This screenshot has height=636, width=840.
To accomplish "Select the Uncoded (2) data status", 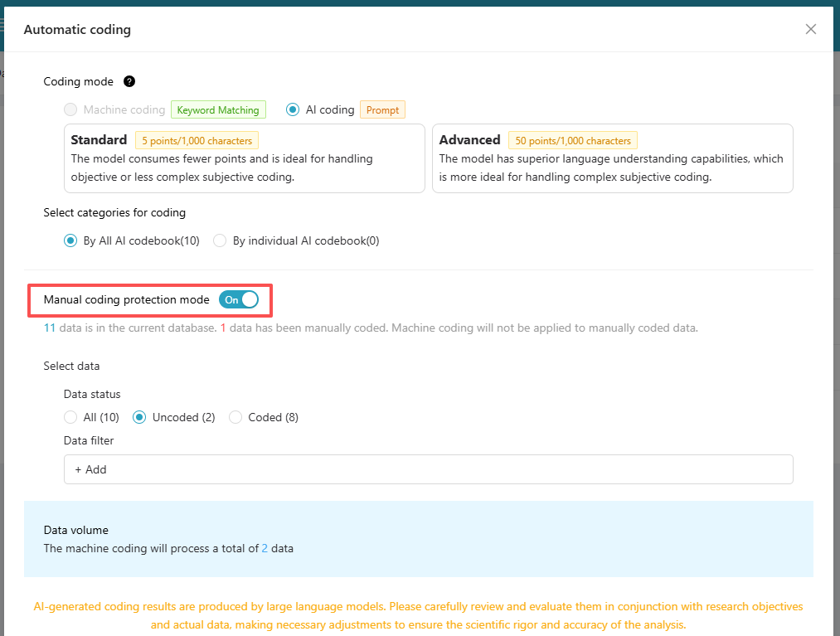I will tap(139, 417).
